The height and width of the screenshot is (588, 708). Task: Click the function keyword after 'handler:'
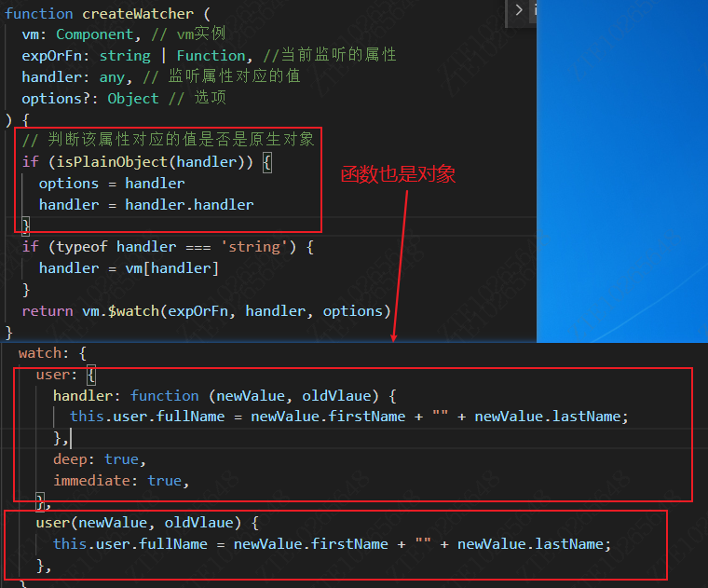pos(164,396)
